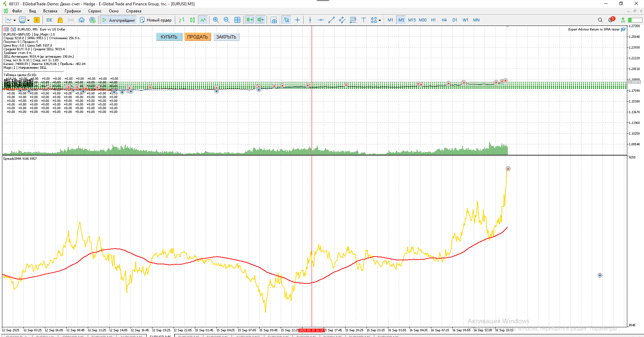Screen dimensions: 644x337
Task: Open the cloud VPS hosting icon
Action: click(x=81, y=20)
